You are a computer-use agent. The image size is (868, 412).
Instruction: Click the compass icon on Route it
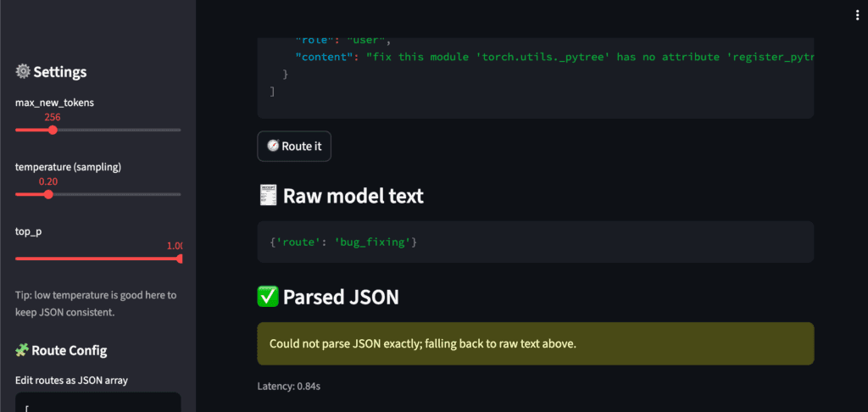tap(272, 146)
